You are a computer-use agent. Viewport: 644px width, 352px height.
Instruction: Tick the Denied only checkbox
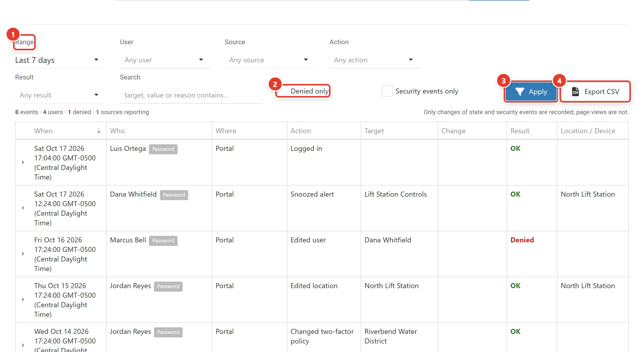tap(283, 91)
